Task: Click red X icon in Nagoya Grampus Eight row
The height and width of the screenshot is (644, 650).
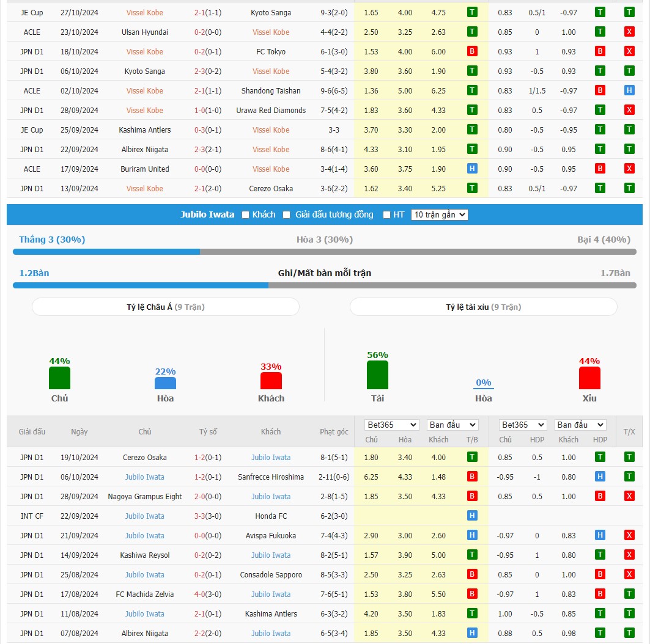Action: (x=629, y=496)
